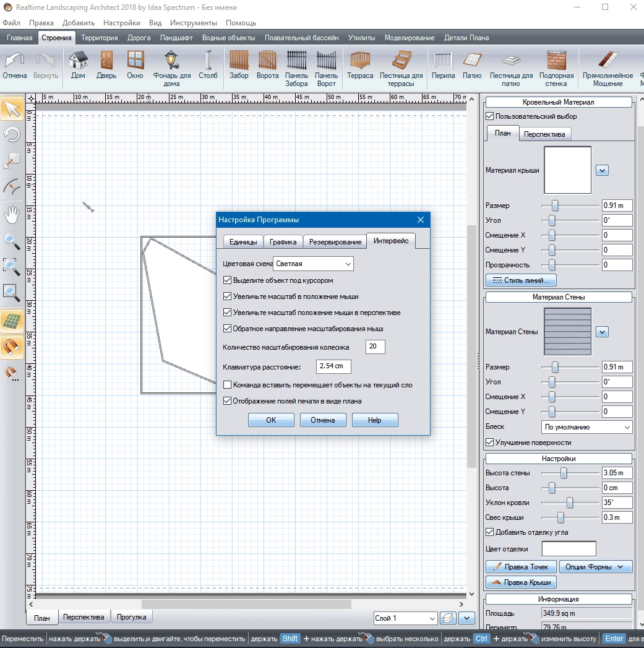Viewport: 644px width, 648px height.
Task: Enable Команда вставить перемещает объекты checkbox
Action: coord(227,385)
